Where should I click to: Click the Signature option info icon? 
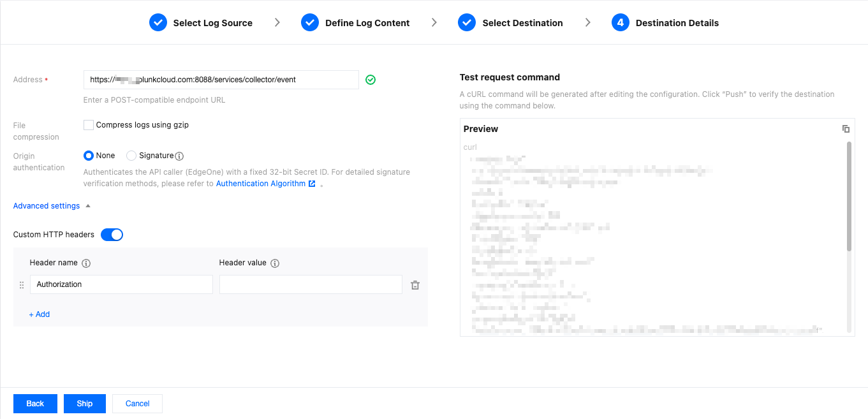click(x=179, y=156)
